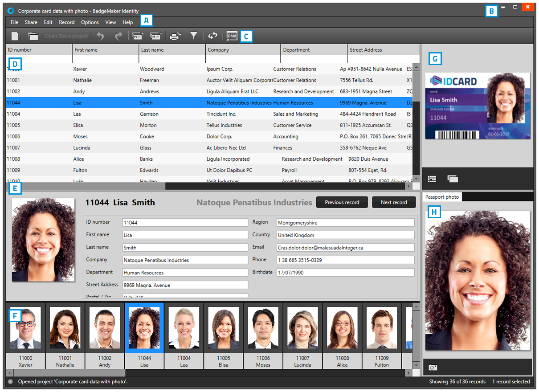Switch card preview to grid view icon
The image size is (539, 392).
pyautogui.click(x=432, y=179)
